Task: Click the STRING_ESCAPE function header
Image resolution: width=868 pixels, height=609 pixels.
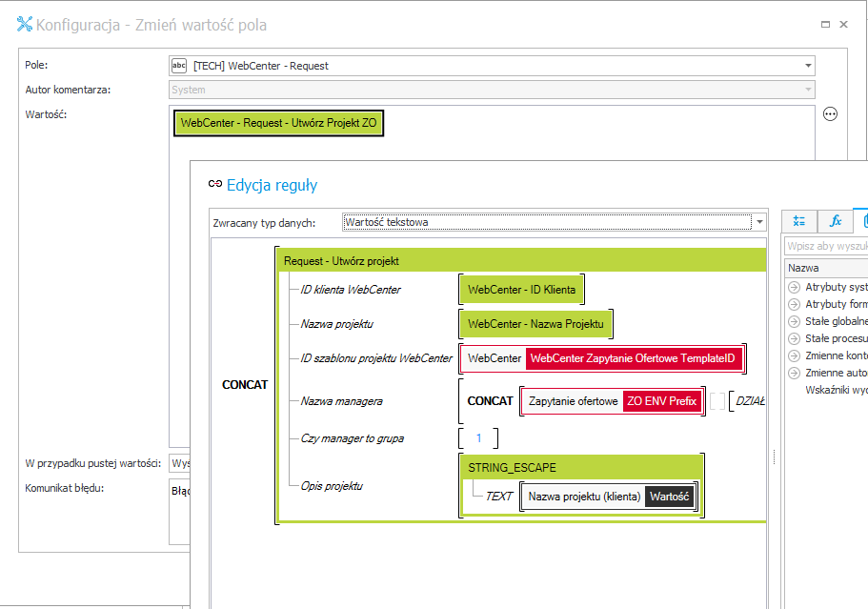Action: pos(581,467)
